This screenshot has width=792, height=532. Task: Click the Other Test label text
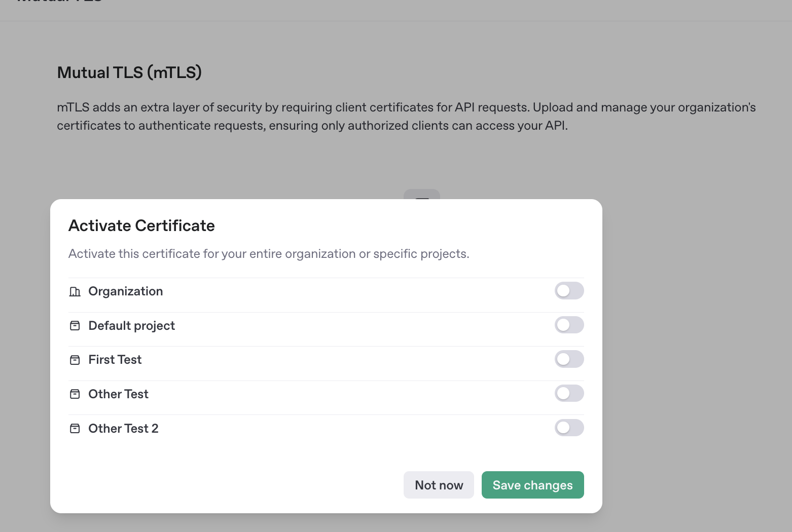[x=119, y=394]
